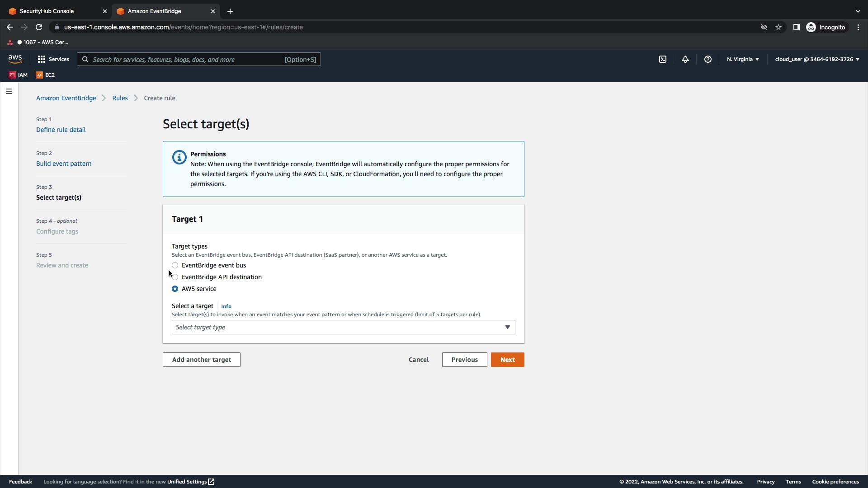868x488 pixels.
Task: Go to Step 2 Build event pattern
Action: [64, 164]
